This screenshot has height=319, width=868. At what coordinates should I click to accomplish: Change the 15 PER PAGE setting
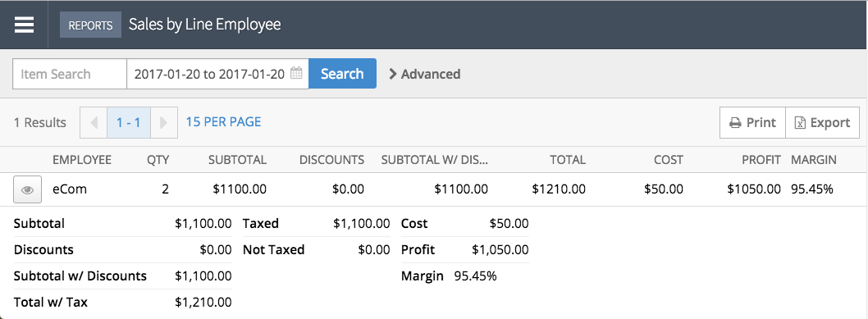click(224, 121)
